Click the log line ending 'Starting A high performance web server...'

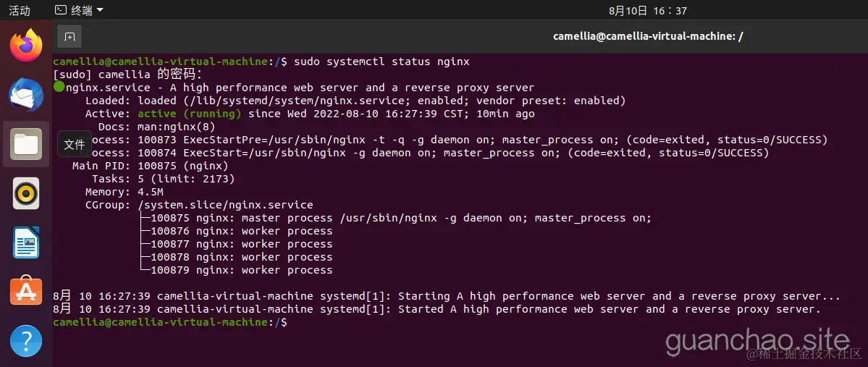pos(447,296)
